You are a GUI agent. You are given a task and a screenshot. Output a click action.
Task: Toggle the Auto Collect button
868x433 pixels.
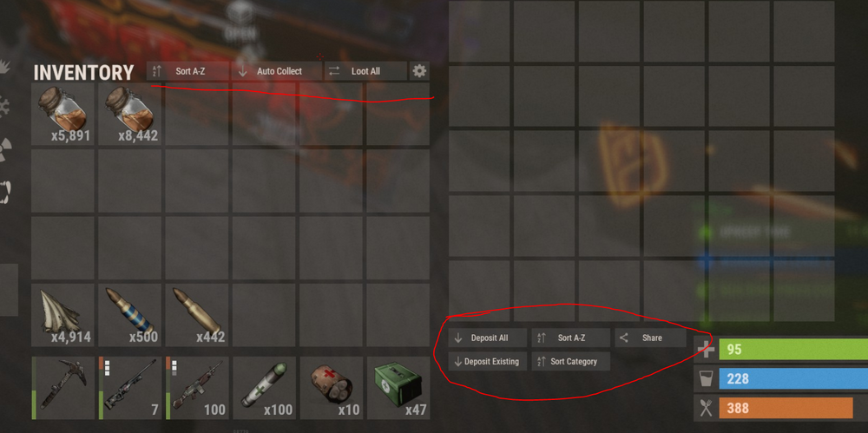[x=277, y=71]
